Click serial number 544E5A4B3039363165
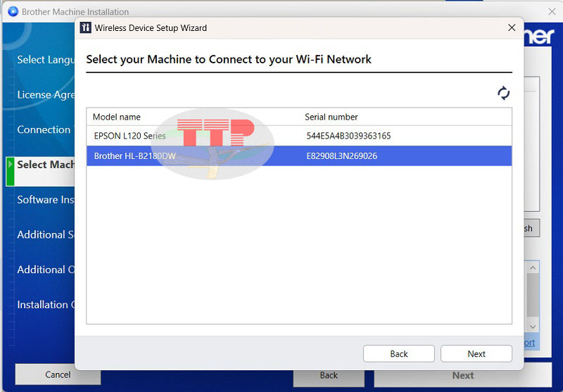This screenshot has width=563, height=392. click(x=348, y=136)
